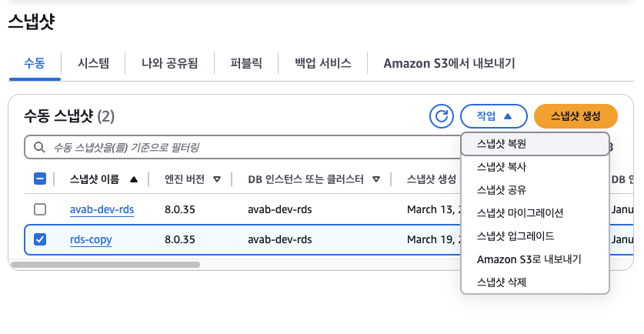The height and width of the screenshot is (334, 644).
Task: Click the refresh snapshots icon
Action: point(442,116)
